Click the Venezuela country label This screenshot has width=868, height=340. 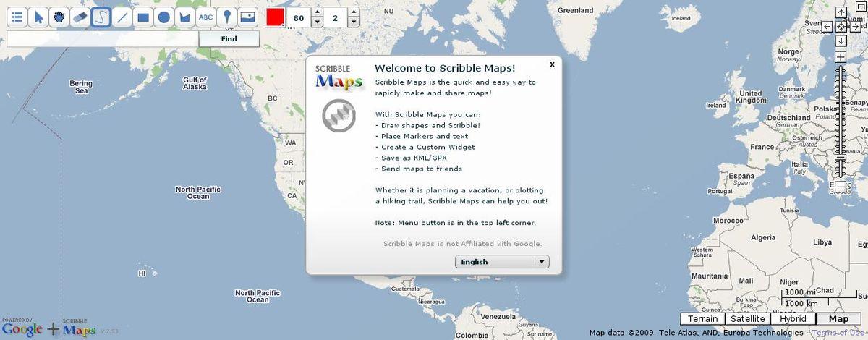click(498, 317)
